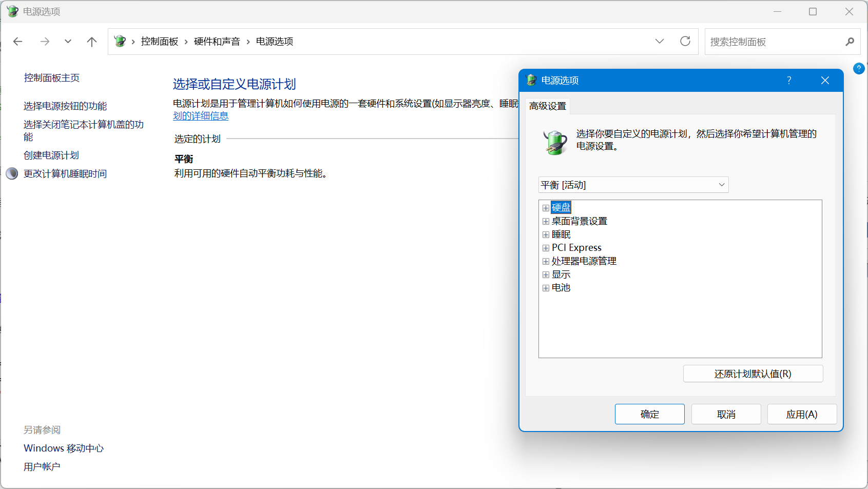The image size is (868, 489).
Task: Click 取消 button
Action: (x=726, y=414)
